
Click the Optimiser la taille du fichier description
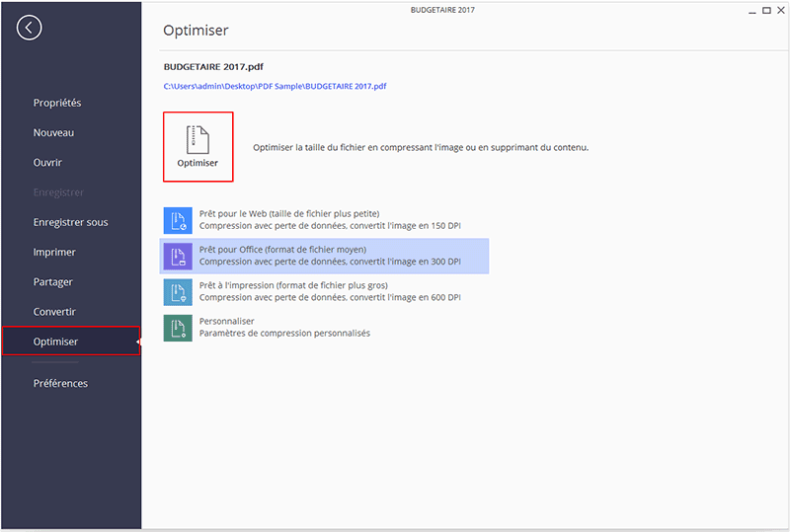(x=421, y=148)
